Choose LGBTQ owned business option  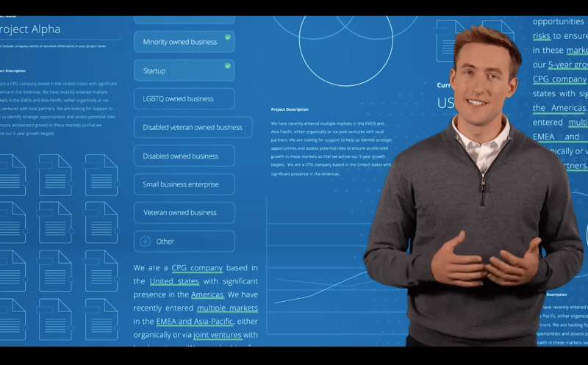click(184, 99)
